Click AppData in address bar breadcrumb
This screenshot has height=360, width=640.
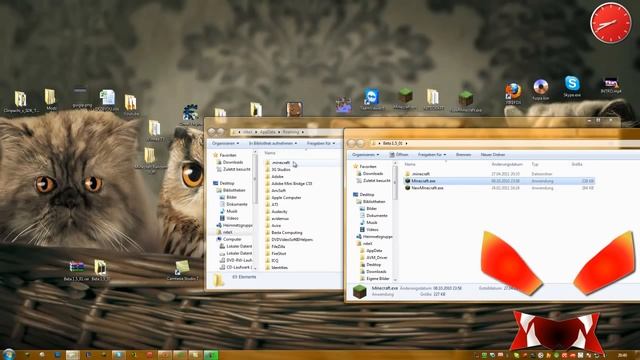267,132
